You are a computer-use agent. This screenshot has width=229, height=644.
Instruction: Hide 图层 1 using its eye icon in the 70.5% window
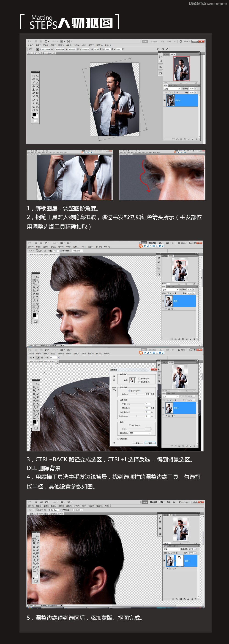[x=165, y=561]
